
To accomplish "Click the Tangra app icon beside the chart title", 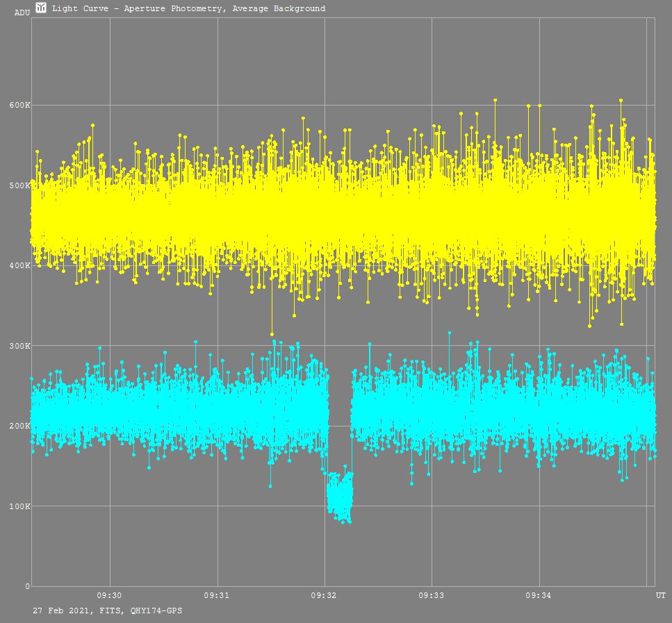I will [x=41, y=8].
